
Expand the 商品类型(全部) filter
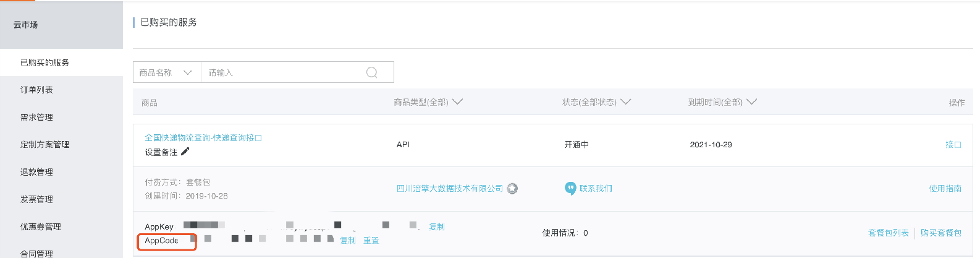point(428,102)
